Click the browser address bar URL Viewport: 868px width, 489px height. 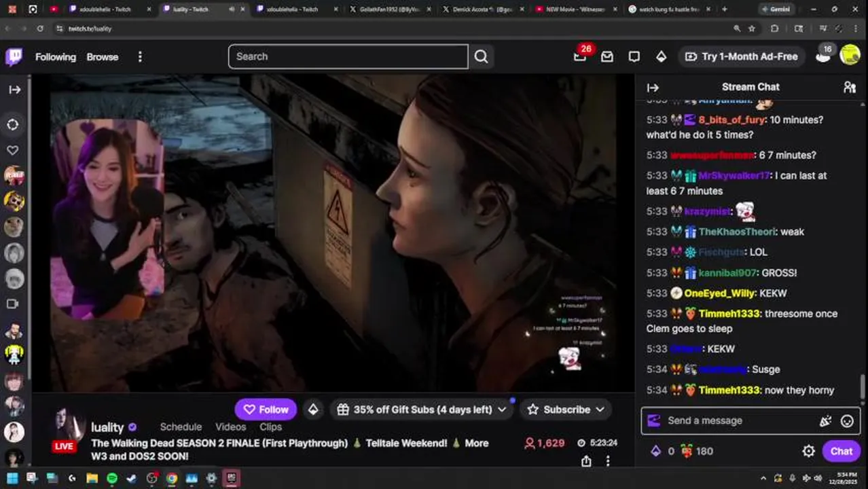tap(90, 29)
